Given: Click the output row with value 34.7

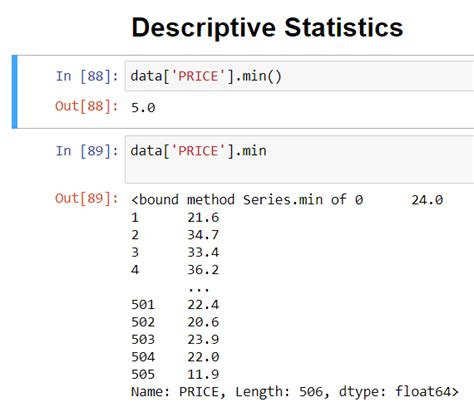Looking at the screenshot, I should 175,235.
